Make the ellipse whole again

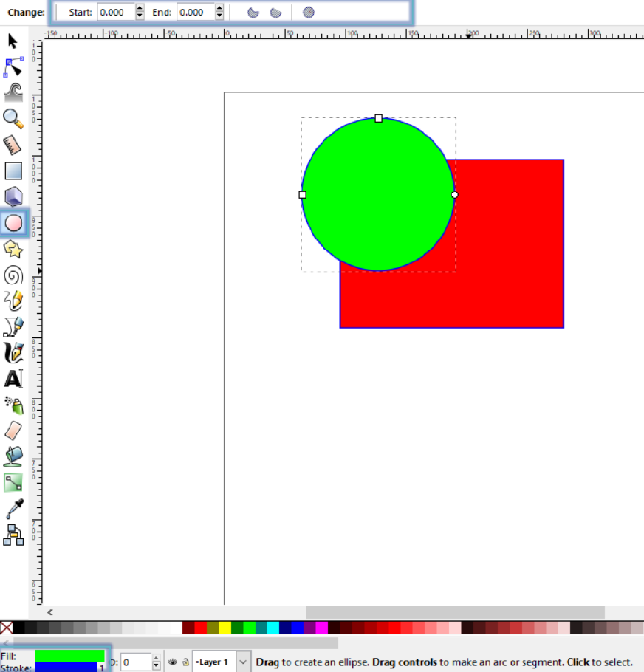309,13
